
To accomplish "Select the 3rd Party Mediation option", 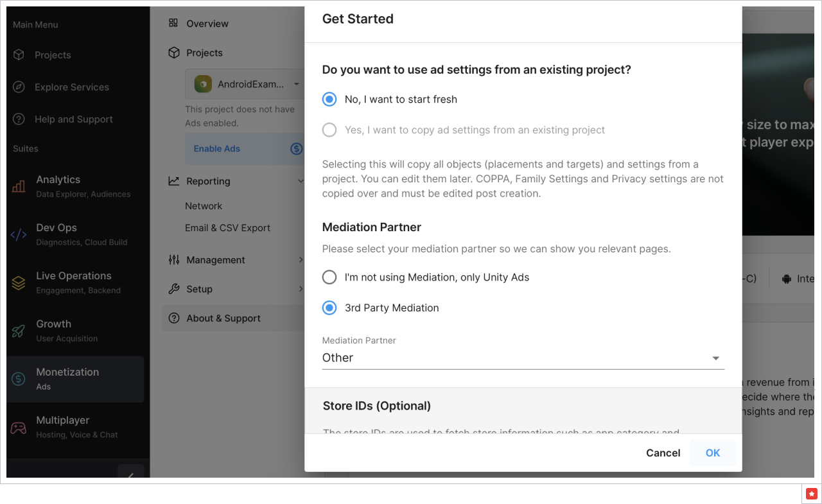I will point(329,308).
